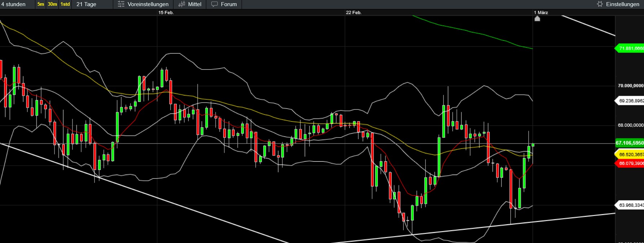
Task: Expand the 4 stunden interval dropdown
Action: (x=14, y=4)
